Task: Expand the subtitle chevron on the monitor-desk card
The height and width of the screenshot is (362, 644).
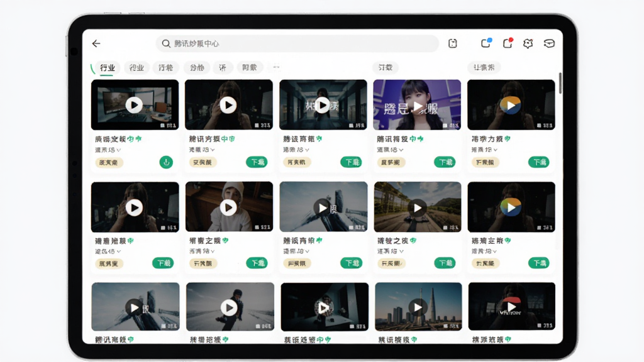Action: (x=119, y=150)
